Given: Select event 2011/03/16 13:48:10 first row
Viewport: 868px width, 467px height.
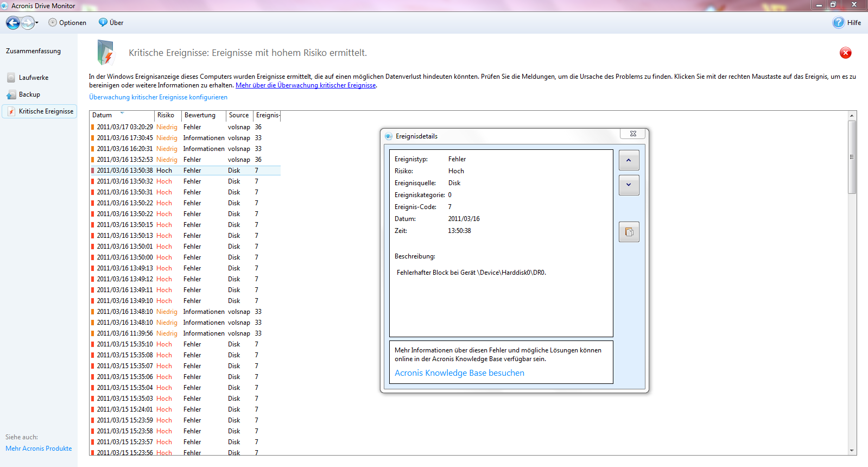Looking at the screenshot, I should point(185,312).
